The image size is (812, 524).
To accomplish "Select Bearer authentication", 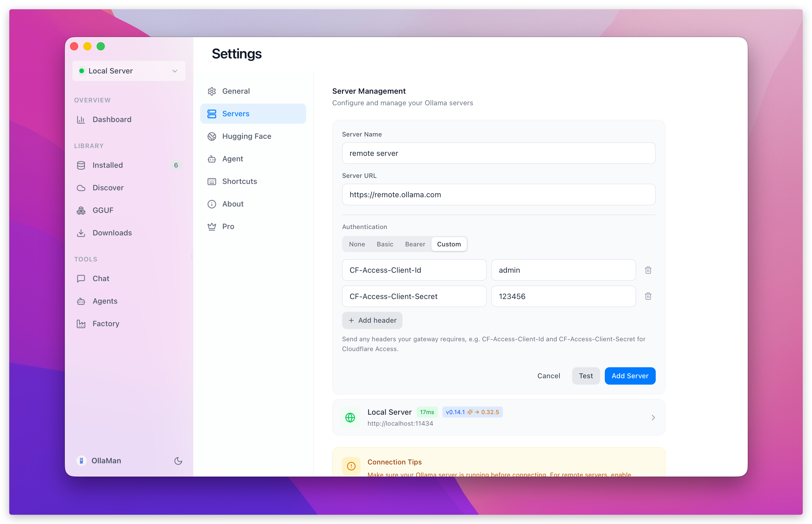I will [x=415, y=244].
